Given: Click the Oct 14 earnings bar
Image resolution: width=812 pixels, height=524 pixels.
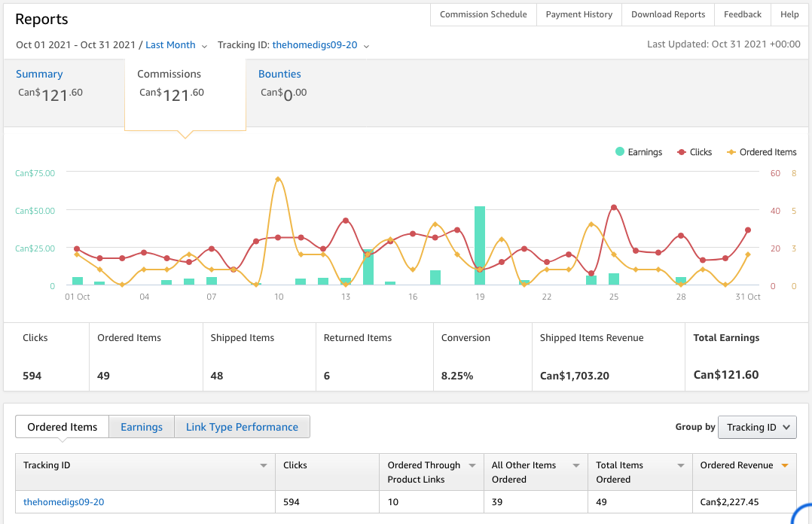Looking at the screenshot, I should pyautogui.click(x=368, y=267).
